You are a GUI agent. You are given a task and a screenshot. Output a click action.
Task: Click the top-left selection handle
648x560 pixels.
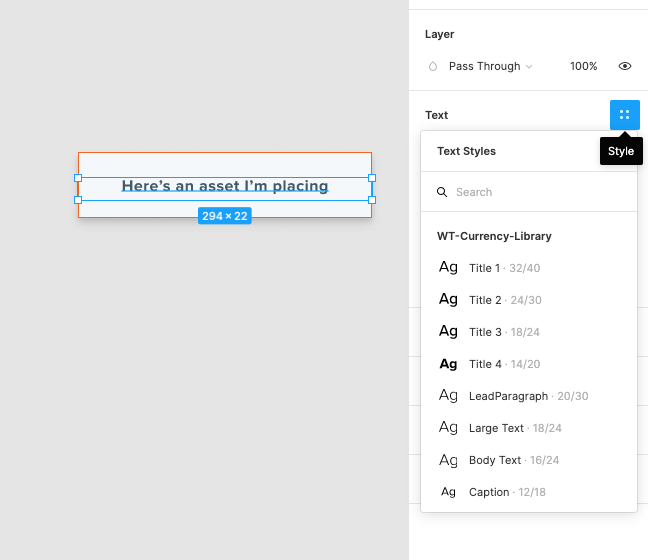78,178
